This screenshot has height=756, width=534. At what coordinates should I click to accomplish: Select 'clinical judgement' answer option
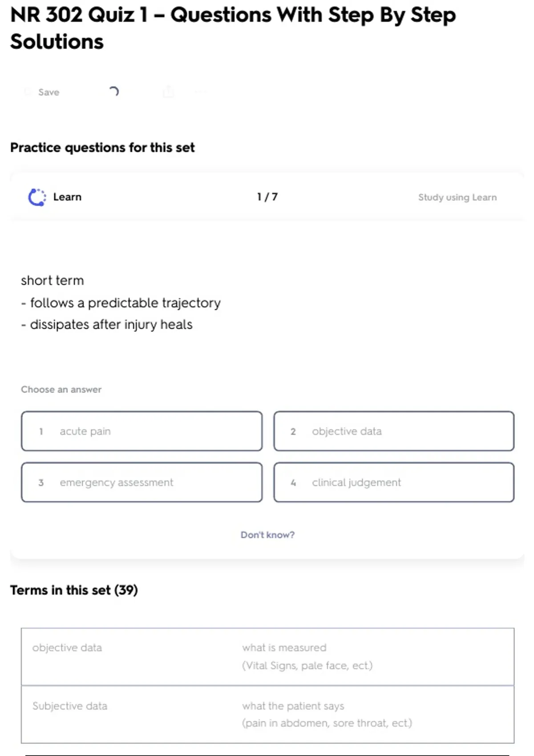(x=394, y=483)
